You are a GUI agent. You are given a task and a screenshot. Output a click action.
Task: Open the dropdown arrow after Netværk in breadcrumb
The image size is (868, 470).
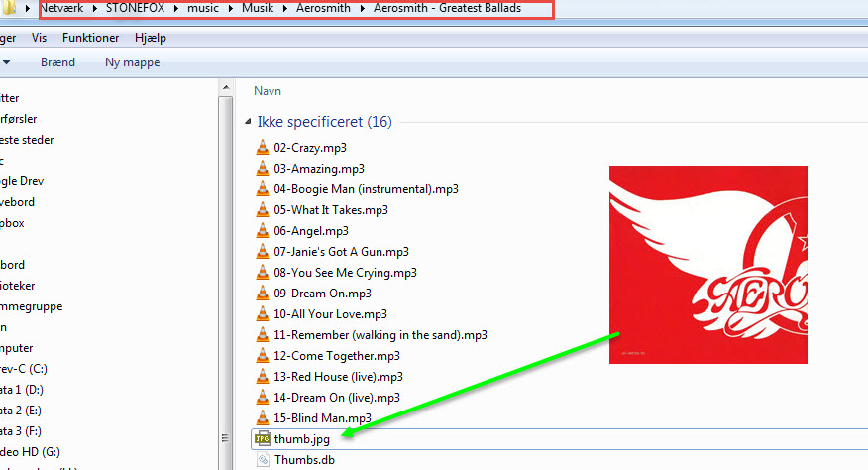tap(94, 8)
